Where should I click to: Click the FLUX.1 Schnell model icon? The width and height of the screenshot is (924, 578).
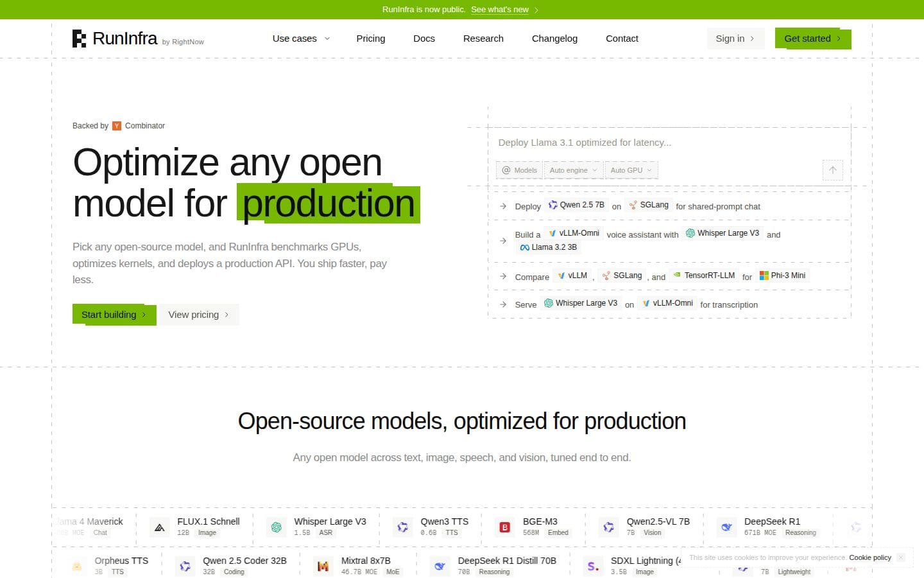pyautogui.click(x=160, y=527)
